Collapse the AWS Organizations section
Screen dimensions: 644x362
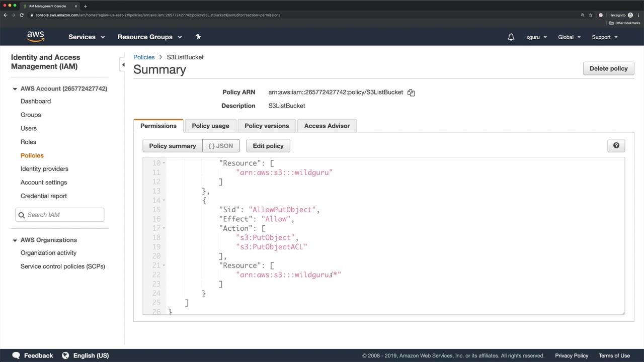[15, 240]
